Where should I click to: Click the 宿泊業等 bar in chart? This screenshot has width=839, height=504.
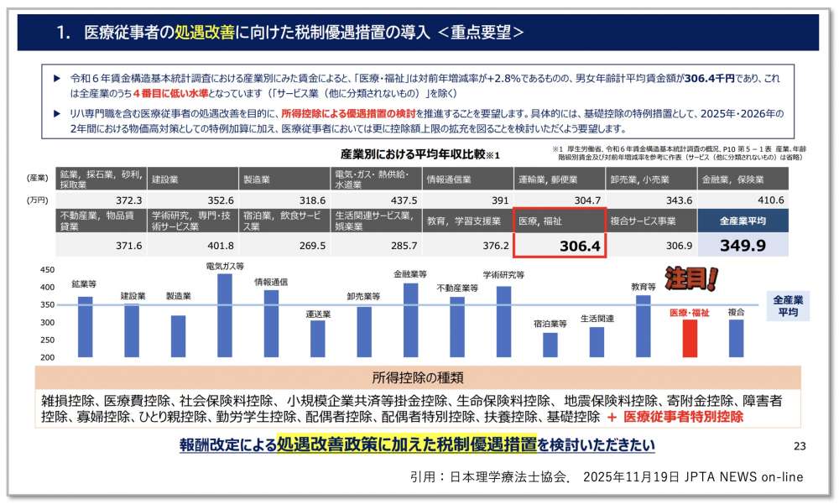pos(550,345)
